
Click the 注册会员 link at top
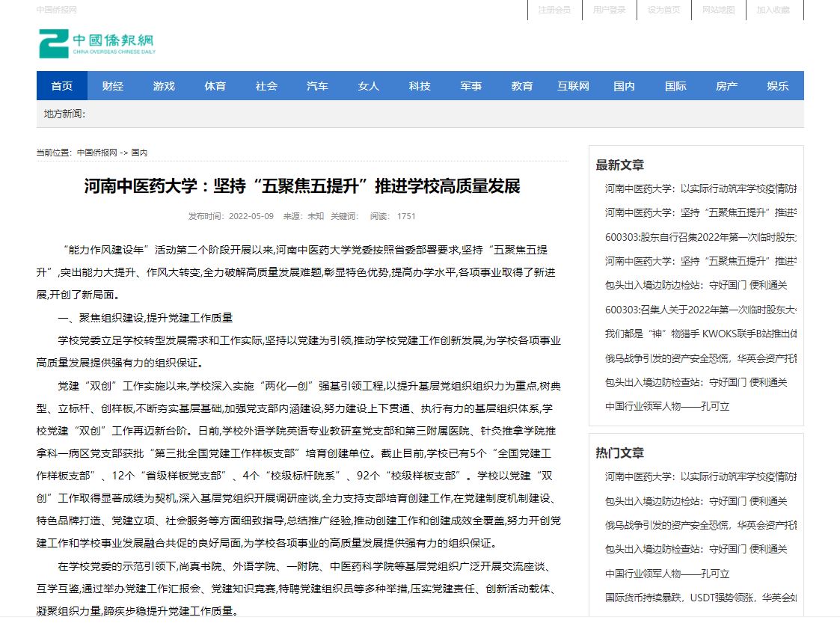pos(554,10)
